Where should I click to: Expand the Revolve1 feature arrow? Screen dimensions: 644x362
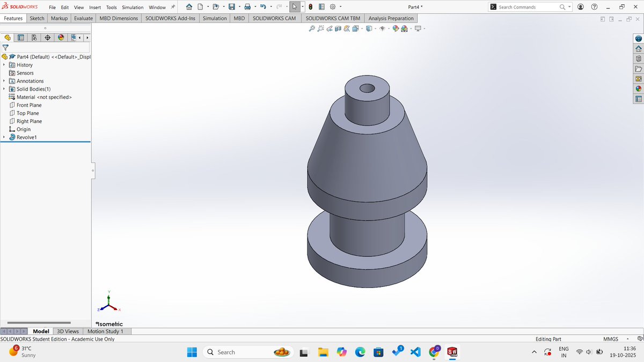pos(4,137)
